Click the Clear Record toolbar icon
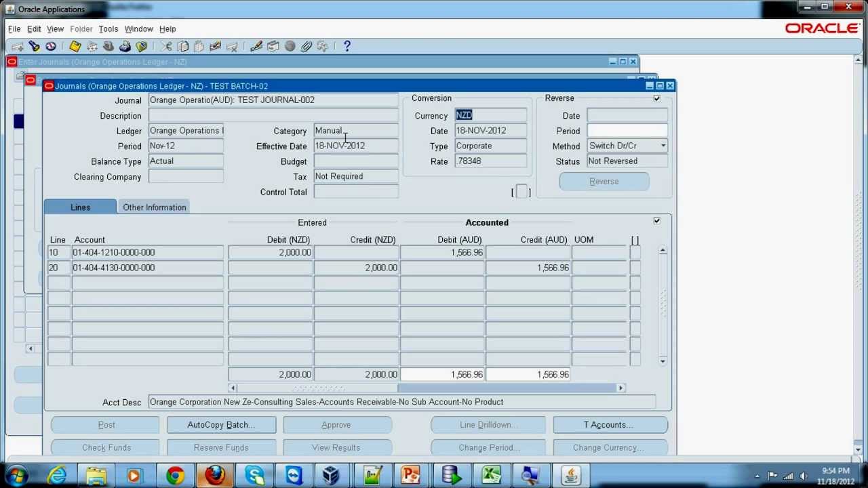Screen dimensions: 868x488 [x=216, y=46]
